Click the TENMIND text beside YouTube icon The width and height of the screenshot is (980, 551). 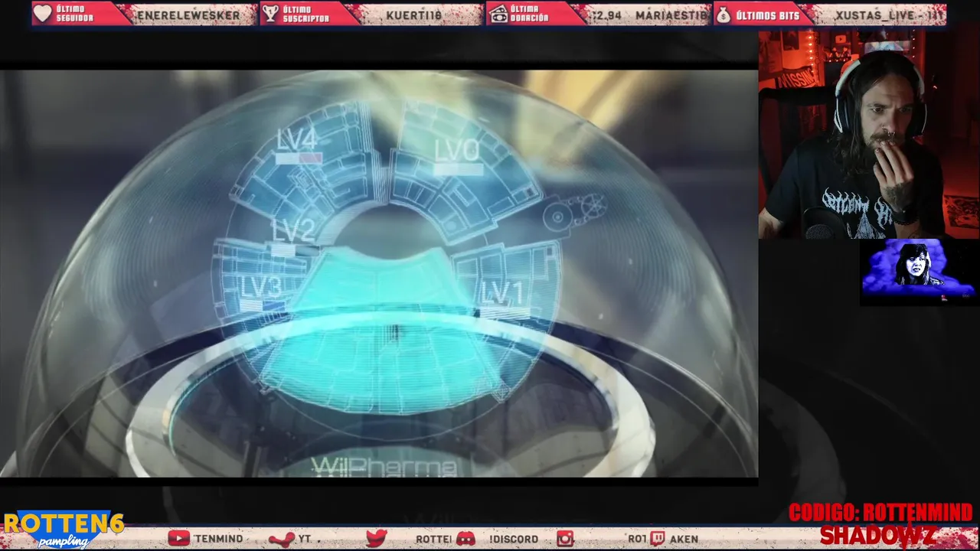[x=218, y=540]
